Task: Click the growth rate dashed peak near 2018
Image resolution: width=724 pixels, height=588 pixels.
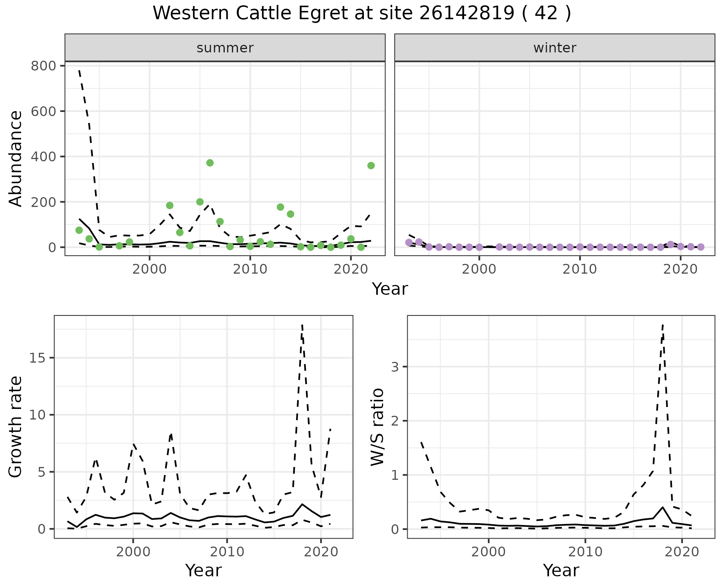Action: pos(302,326)
